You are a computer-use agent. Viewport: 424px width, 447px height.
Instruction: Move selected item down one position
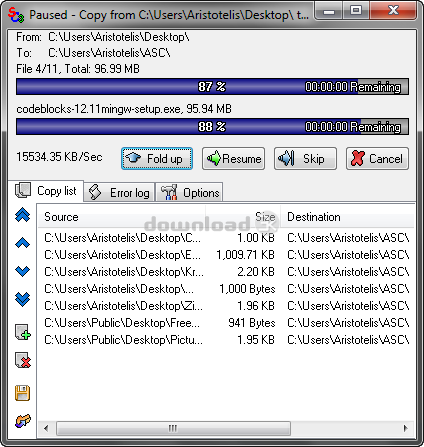pyautogui.click(x=23, y=271)
